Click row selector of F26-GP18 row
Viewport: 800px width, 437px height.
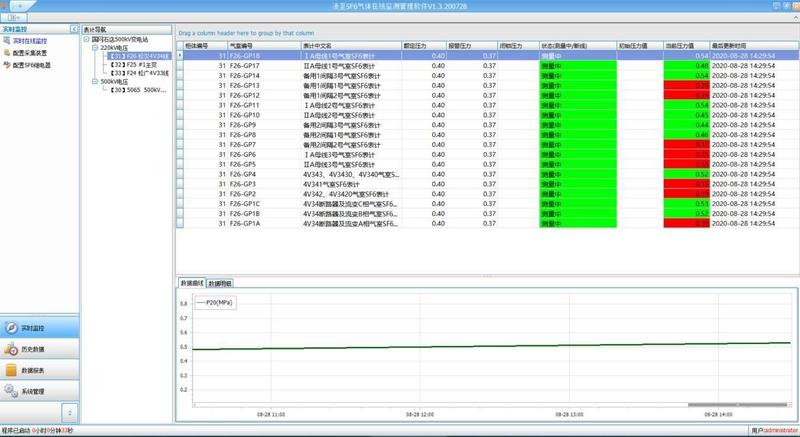click(180, 56)
